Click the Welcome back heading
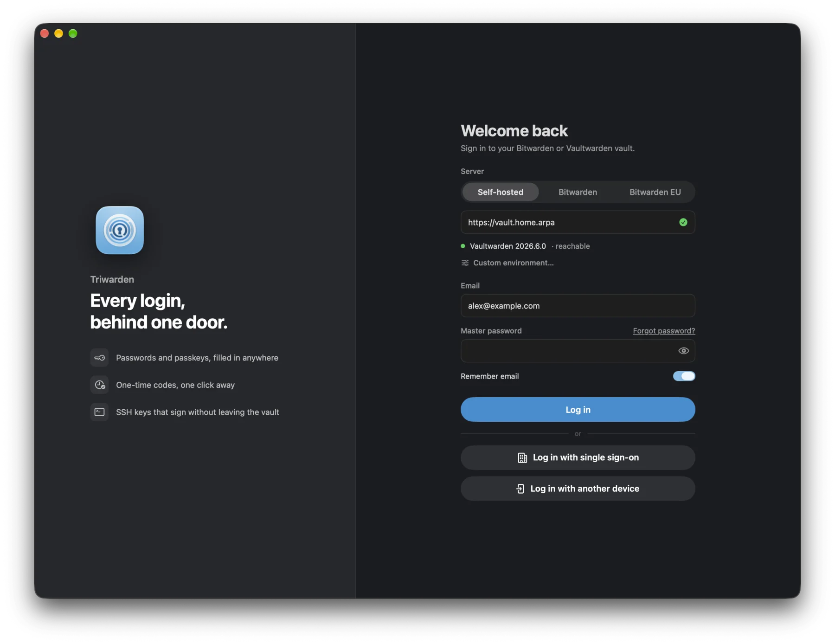The image size is (835, 644). [x=514, y=131]
